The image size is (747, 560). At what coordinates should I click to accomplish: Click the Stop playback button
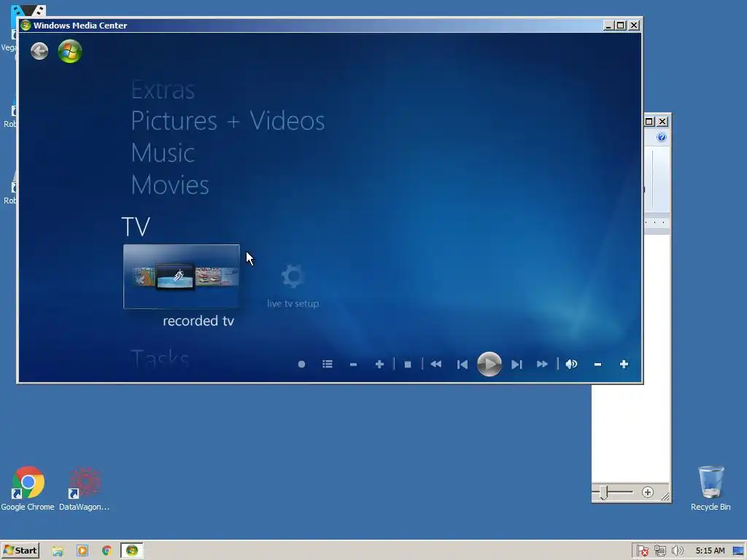click(x=408, y=365)
